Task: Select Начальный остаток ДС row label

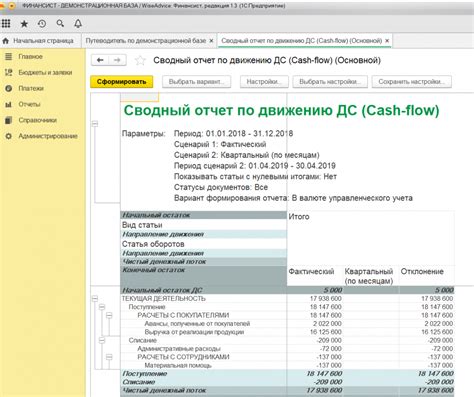Action: coord(162,290)
